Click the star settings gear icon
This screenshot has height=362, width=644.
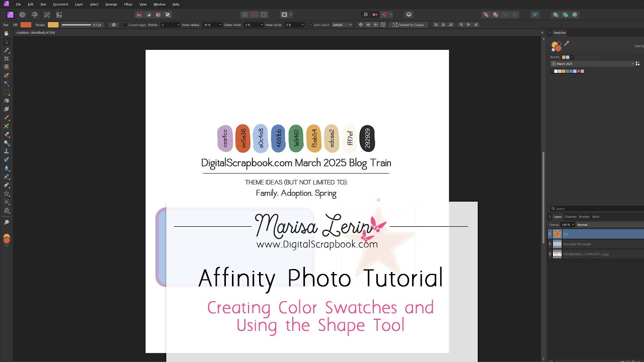pyautogui.click(x=114, y=25)
